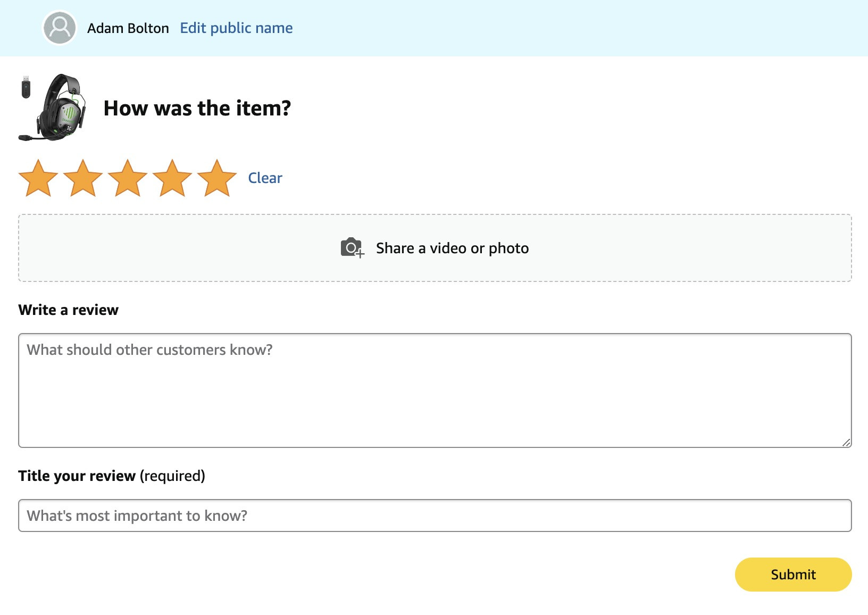Click the How was the item heading

click(197, 108)
